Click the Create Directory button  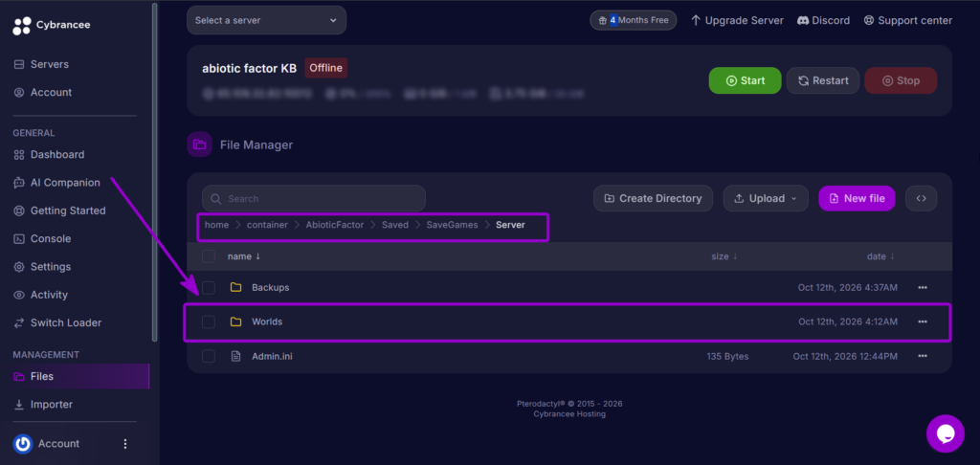653,199
